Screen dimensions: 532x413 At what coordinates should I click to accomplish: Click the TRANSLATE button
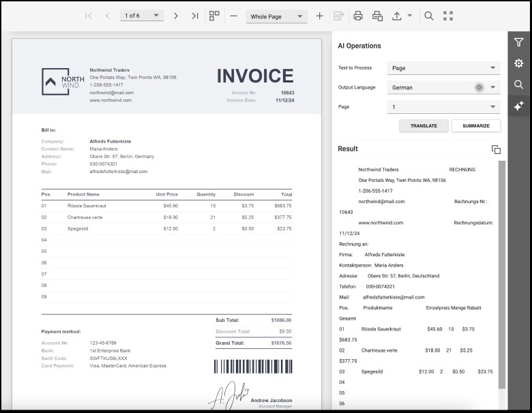click(424, 126)
